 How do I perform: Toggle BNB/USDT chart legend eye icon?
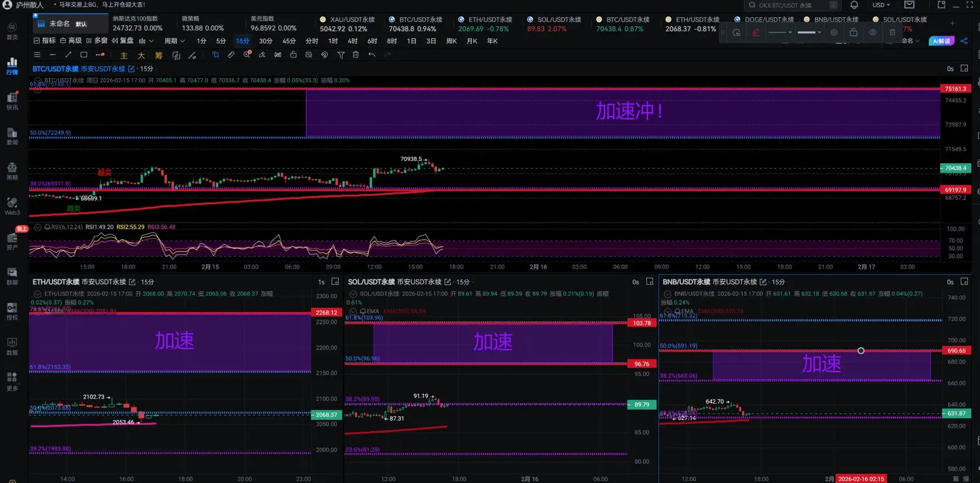(x=668, y=294)
